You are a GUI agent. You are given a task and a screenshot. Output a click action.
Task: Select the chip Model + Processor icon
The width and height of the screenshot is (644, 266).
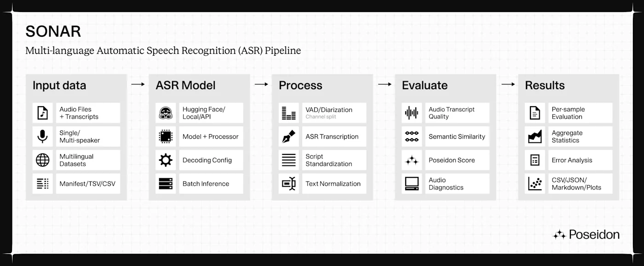click(166, 136)
